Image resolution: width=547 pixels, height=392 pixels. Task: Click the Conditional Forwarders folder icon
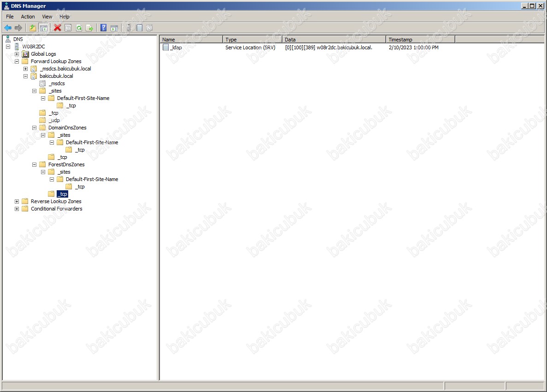pyautogui.click(x=25, y=209)
